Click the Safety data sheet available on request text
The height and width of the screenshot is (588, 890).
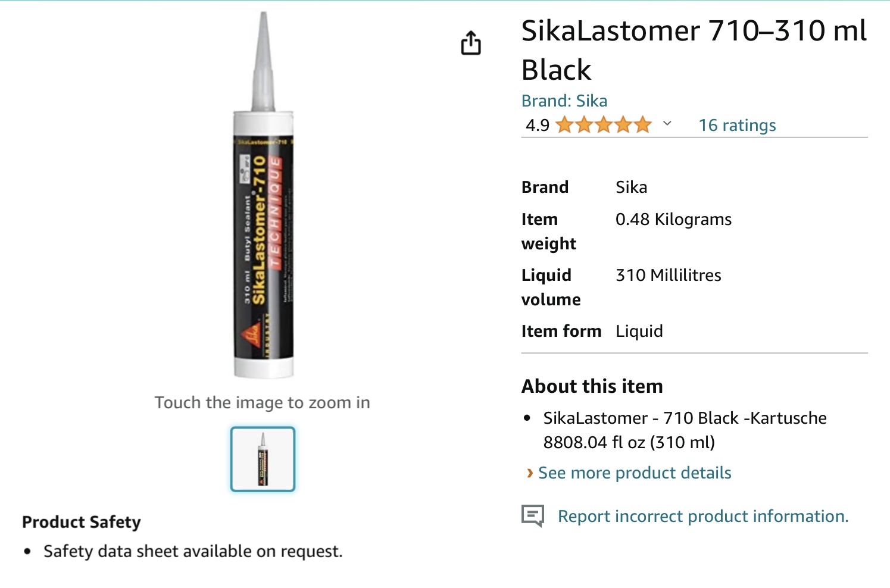[193, 551]
